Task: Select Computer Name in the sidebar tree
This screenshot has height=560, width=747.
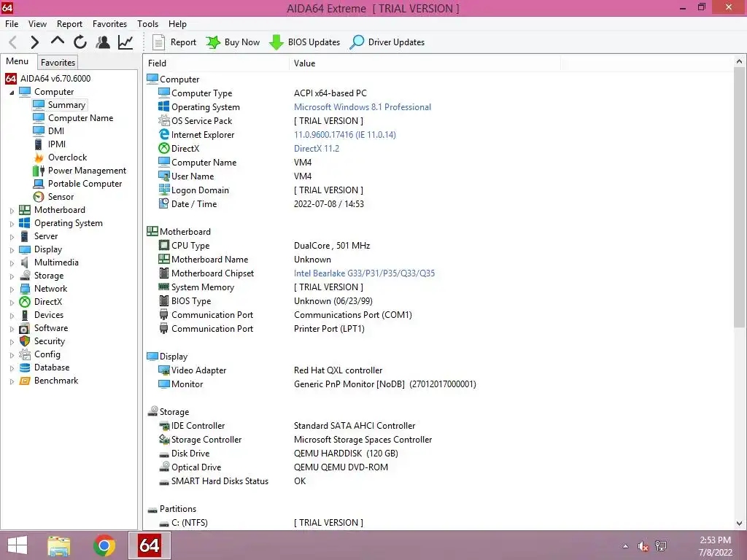Action: tap(80, 118)
